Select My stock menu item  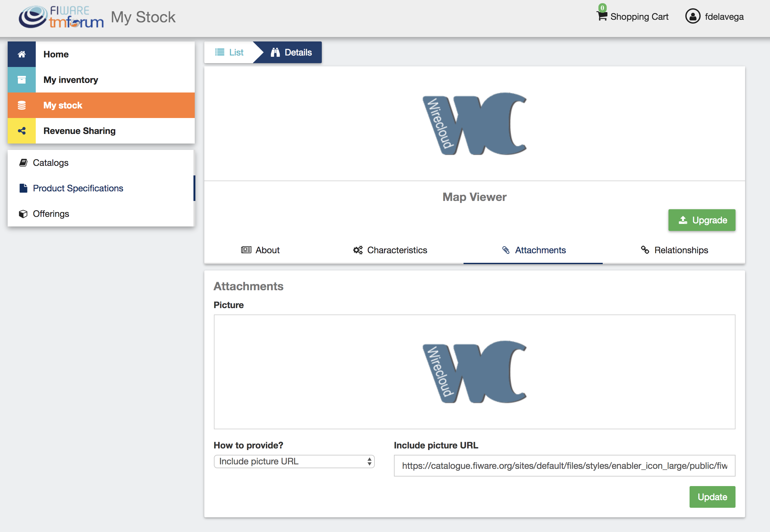pos(101,105)
